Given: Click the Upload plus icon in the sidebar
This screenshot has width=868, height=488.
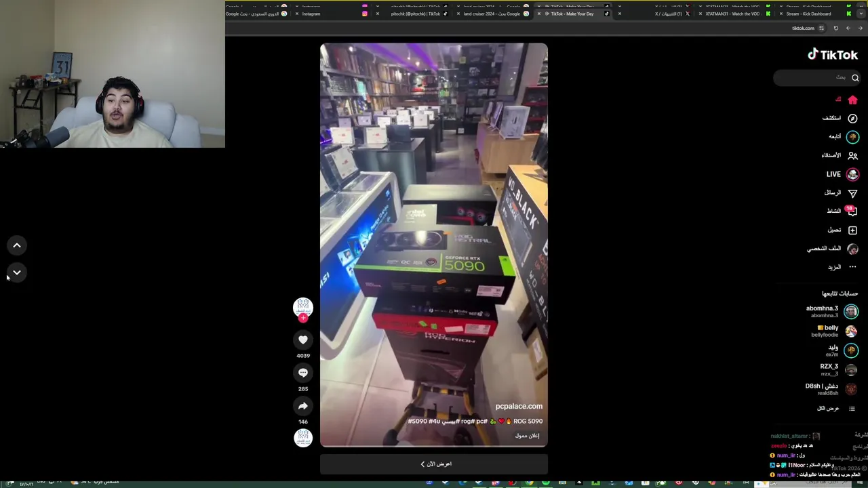Looking at the screenshot, I should pyautogui.click(x=852, y=230).
